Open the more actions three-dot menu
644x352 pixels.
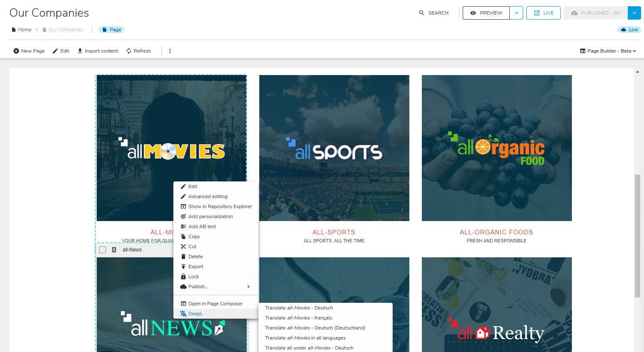tap(170, 51)
